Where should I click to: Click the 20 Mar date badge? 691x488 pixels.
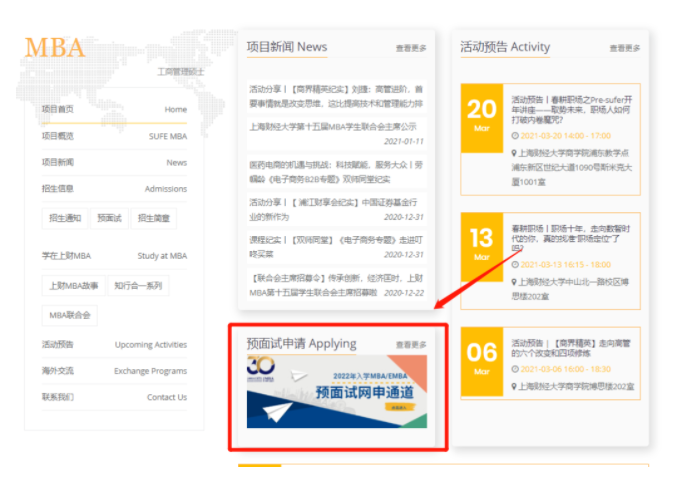coord(481,120)
